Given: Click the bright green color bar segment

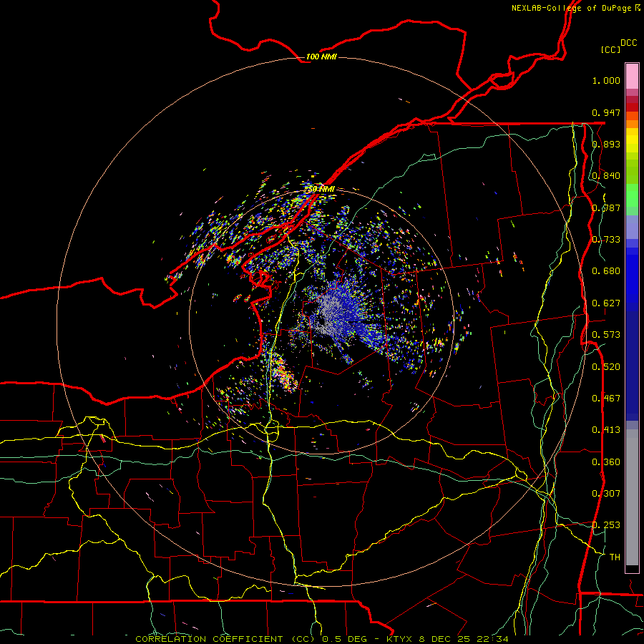Looking at the screenshot, I should click(x=632, y=195).
